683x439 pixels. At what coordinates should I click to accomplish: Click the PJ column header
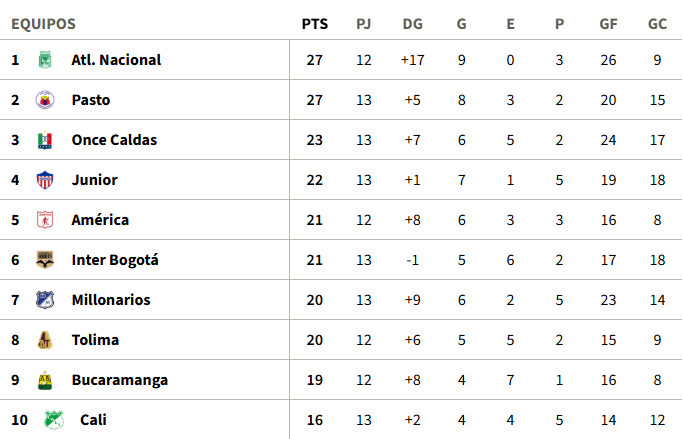point(363,24)
